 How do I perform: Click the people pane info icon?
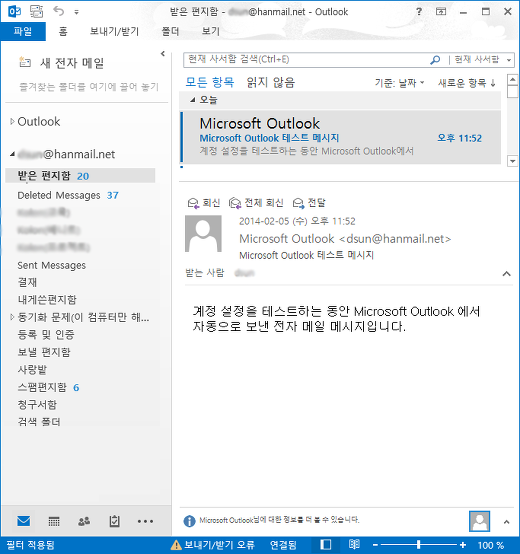[189, 521]
